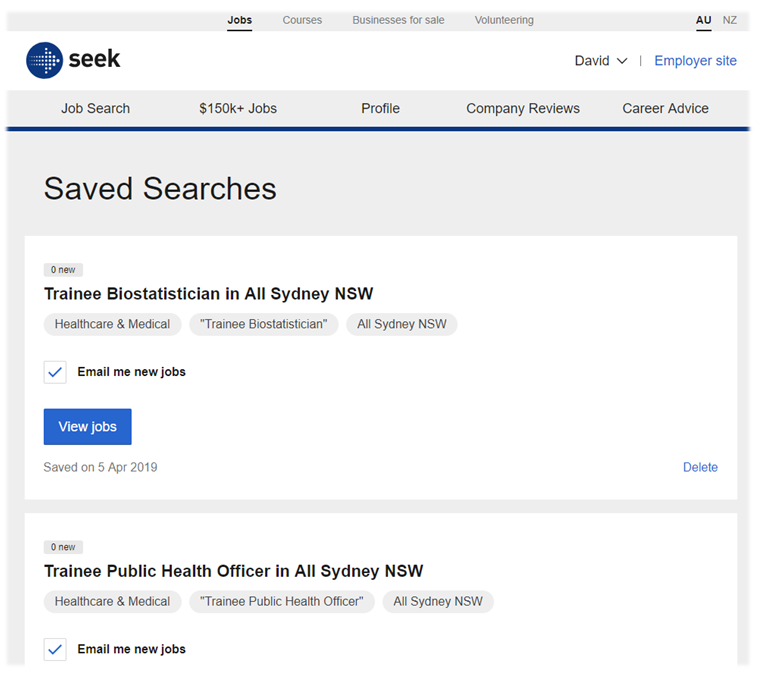Go to $150k+ Jobs tab
Image resolution: width=762 pixels, height=684 pixels.
pyautogui.click(x=238, y=108)
